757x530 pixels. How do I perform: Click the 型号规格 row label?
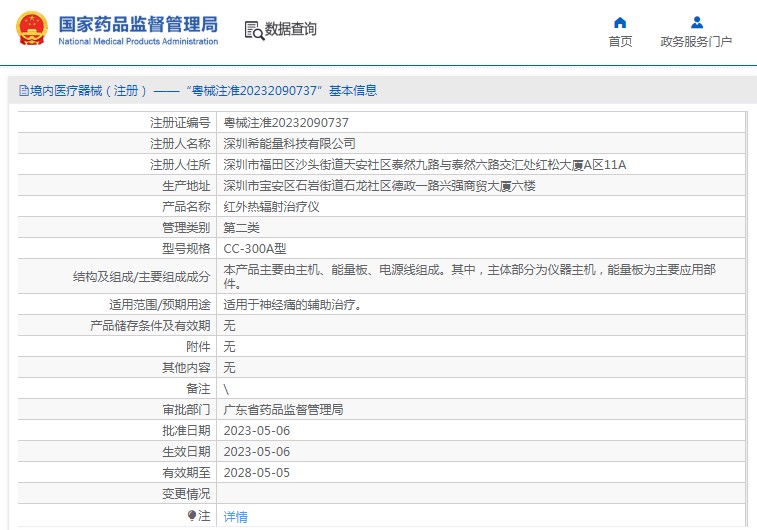[x=186, y=249]
